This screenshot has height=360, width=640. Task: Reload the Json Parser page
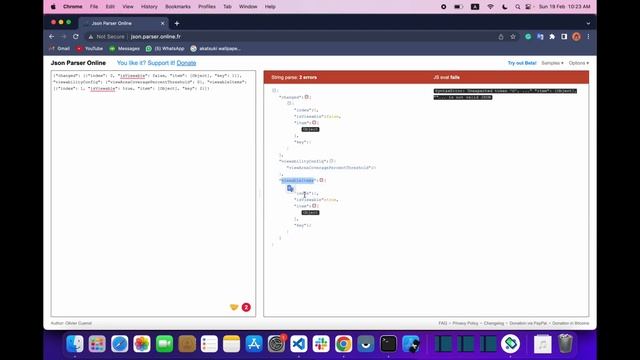point(76,37)
